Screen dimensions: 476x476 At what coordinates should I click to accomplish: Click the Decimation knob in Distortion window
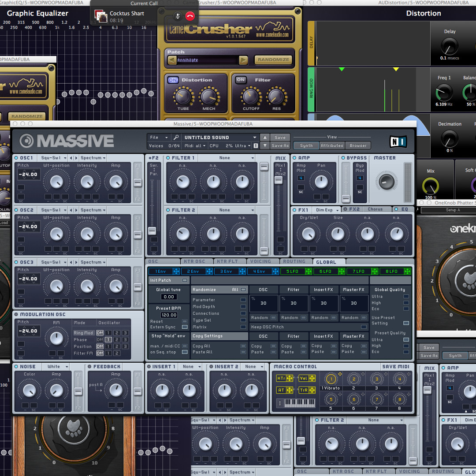(450, 139)
